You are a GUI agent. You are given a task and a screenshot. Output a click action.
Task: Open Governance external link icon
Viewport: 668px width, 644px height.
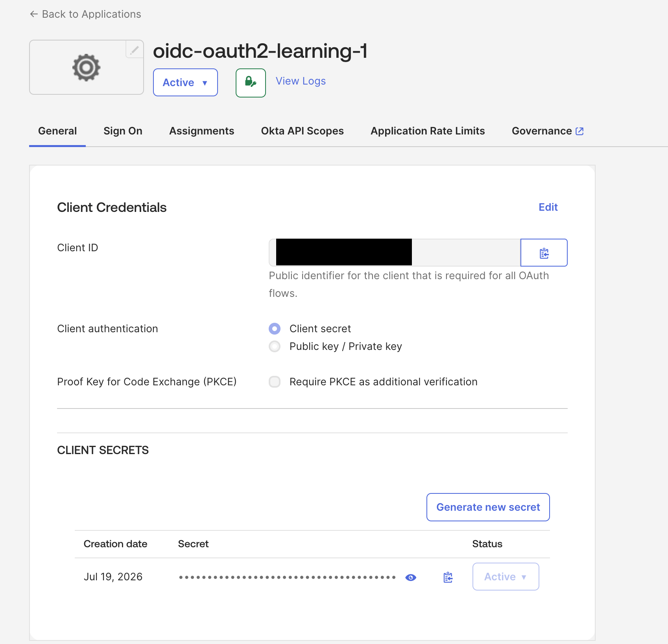click(579, 131)
